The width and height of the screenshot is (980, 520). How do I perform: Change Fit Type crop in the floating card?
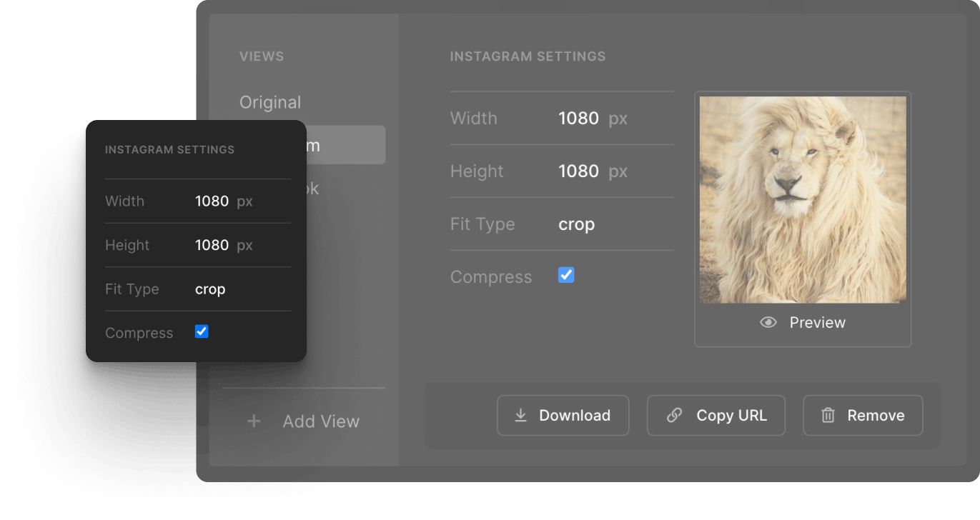point(210,289)
